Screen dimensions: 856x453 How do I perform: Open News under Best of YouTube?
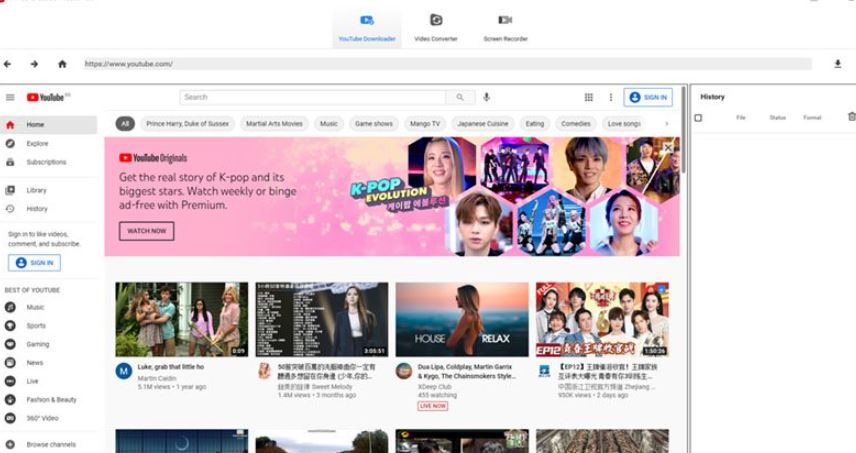pyautogui.click(x=49, y=362)
